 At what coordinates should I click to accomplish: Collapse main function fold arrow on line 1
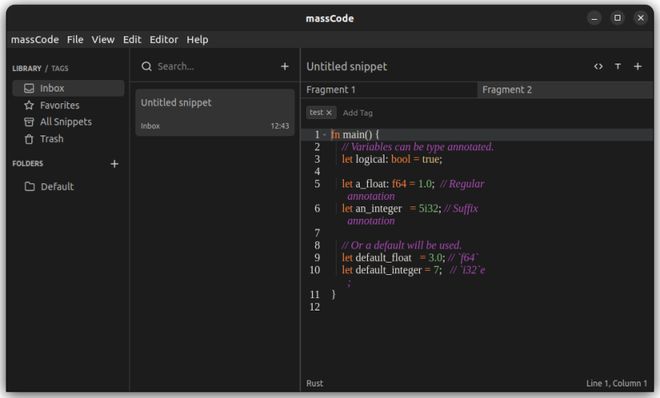click(x=325, y=135)
